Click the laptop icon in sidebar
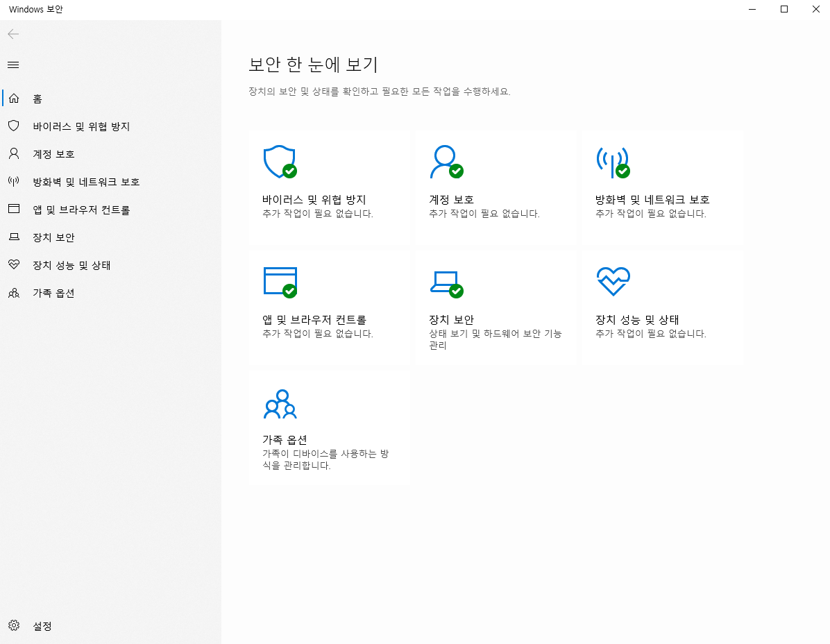Screen dimensions: 830x644 (14, 237)
